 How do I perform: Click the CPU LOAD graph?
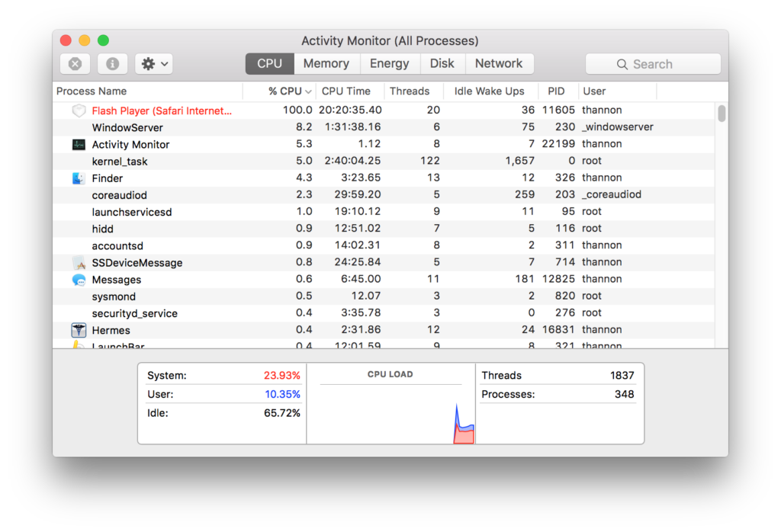391,414
